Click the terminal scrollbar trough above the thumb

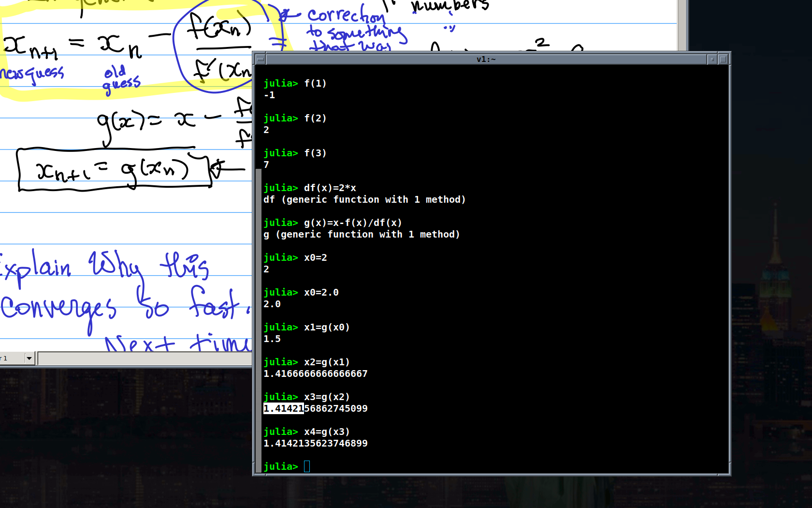pos(258,116)
